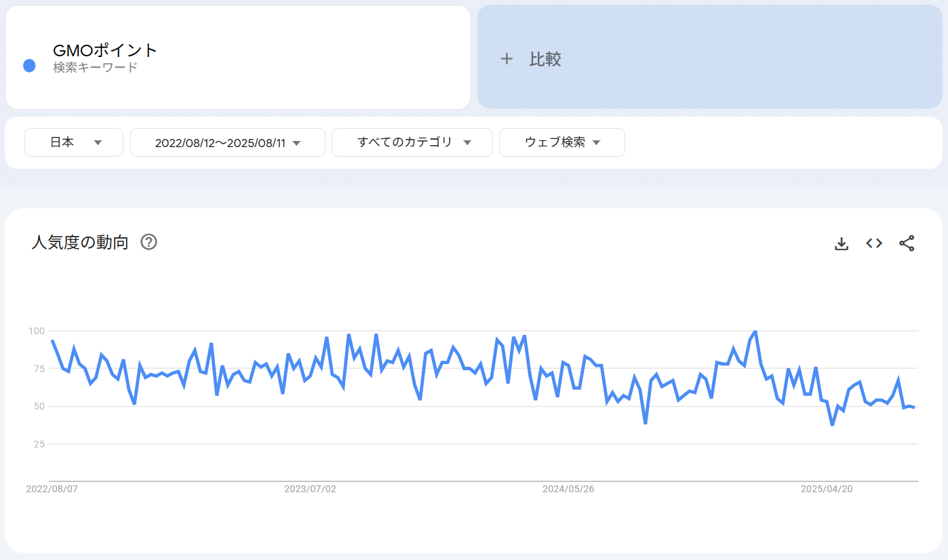The height and width of the screenshot is (560, 948).
Task: Click the 2022/08/07 axis label
Action: [x=52, y=489]
